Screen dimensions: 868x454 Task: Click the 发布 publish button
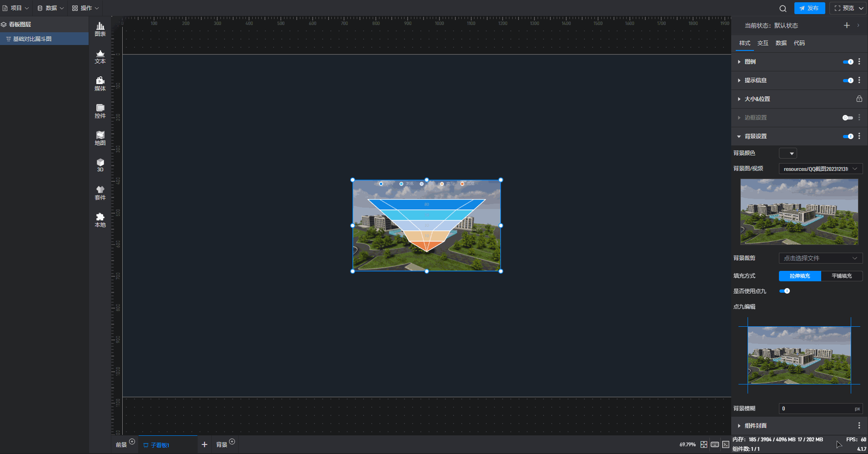pyautogui.click(x=809, y=8)
